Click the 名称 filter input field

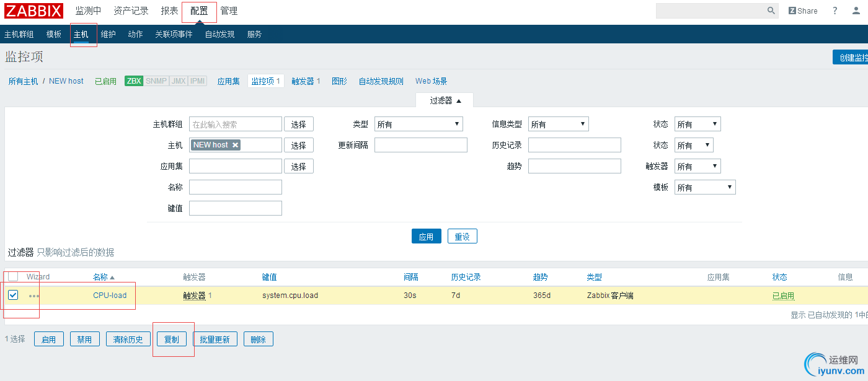[x=236, y=187]
